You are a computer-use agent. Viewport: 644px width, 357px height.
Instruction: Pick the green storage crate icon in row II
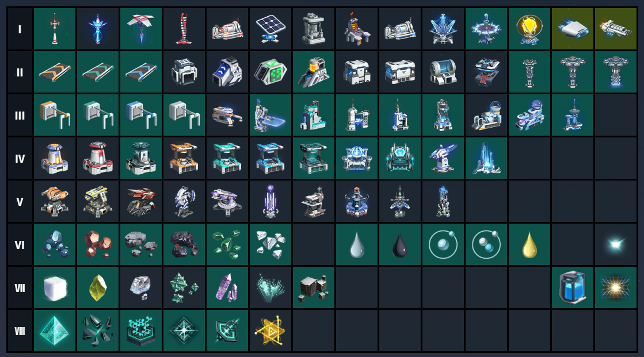[x=270, y=72]
